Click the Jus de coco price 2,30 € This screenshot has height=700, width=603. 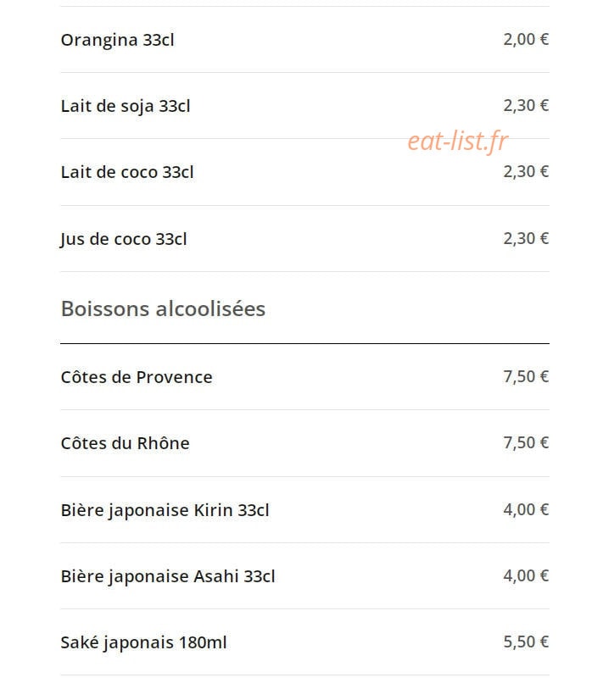(x=526, y=238)
